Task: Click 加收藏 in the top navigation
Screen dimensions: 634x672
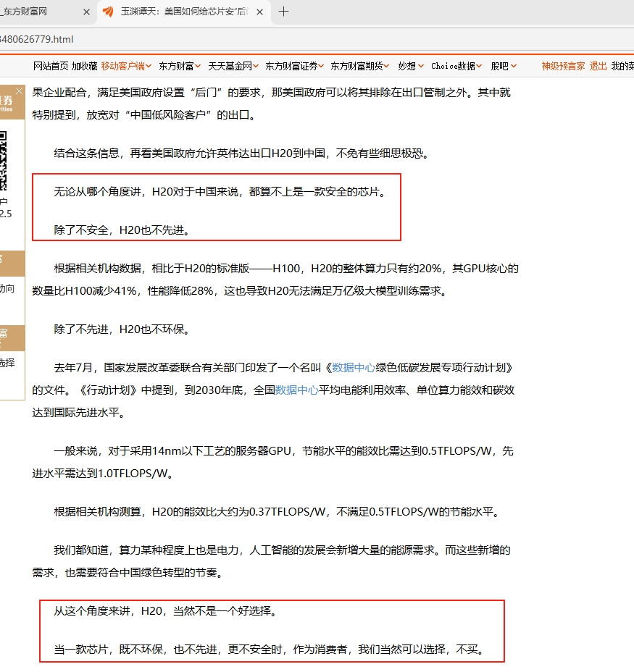Action: 85,66
